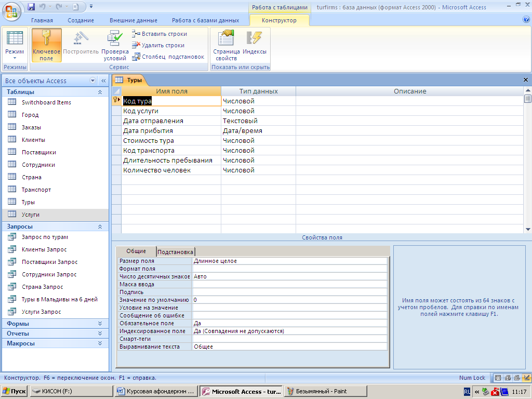The image size is (532, 399).
Task: Select the Клиенты Запрос query
Action: click(55, 250)
